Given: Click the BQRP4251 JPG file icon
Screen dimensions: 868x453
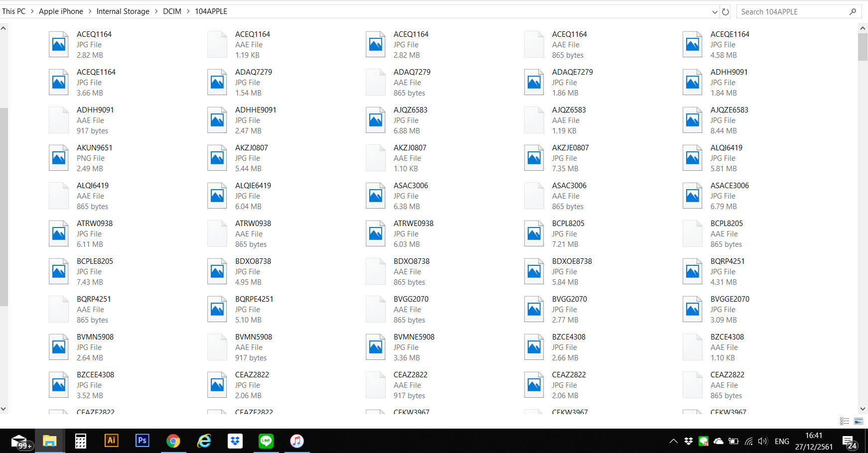Looking at the screenshot, I should coord(693,271).
